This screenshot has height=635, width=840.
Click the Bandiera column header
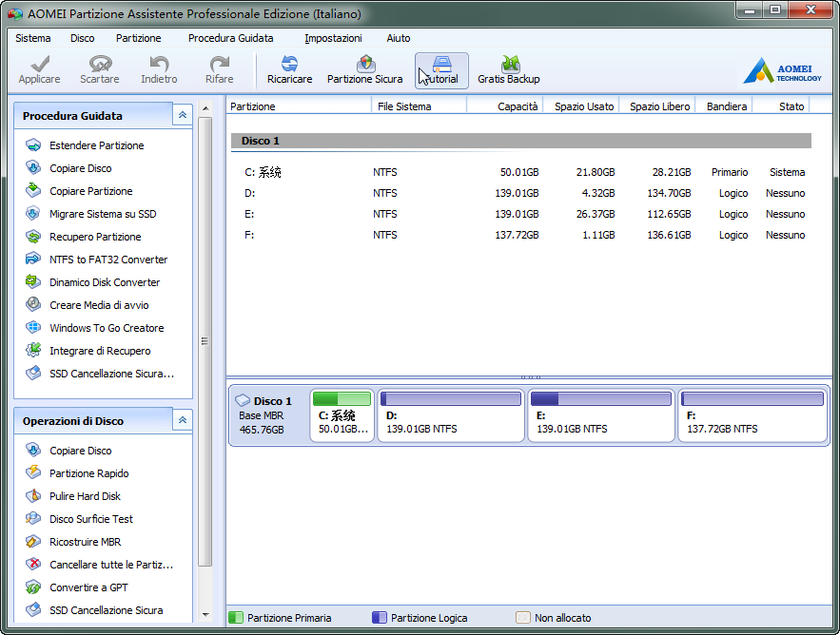click(x=724, y=106)
